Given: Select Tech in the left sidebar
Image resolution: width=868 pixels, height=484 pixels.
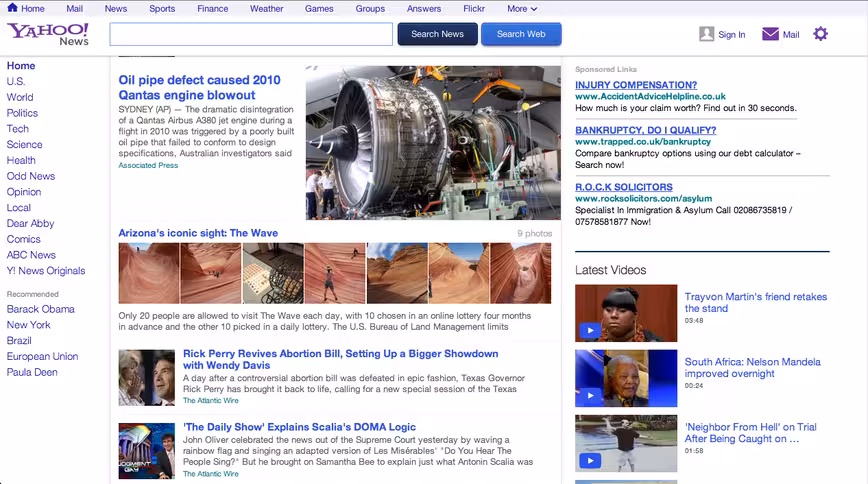Looking at the screenshot, I should coord(18,128).
